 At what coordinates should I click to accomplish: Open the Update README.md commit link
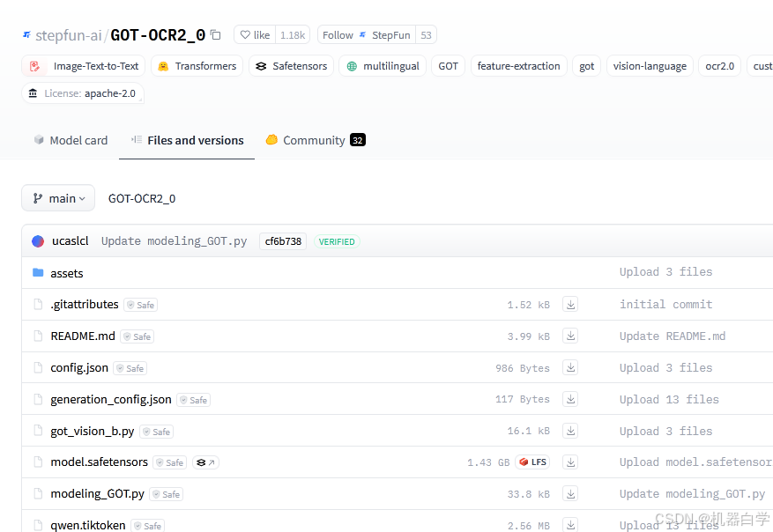pos(673,336)
